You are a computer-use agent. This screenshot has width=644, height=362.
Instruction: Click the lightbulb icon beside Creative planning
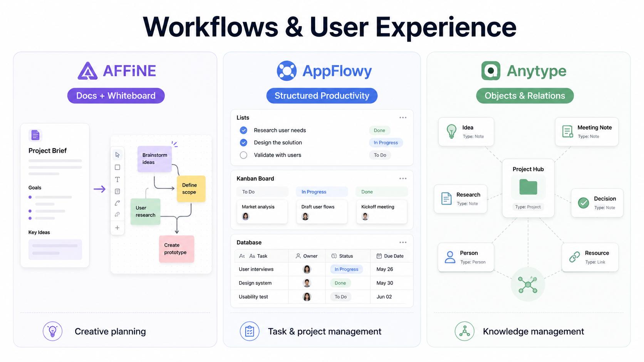click(52, 331)
